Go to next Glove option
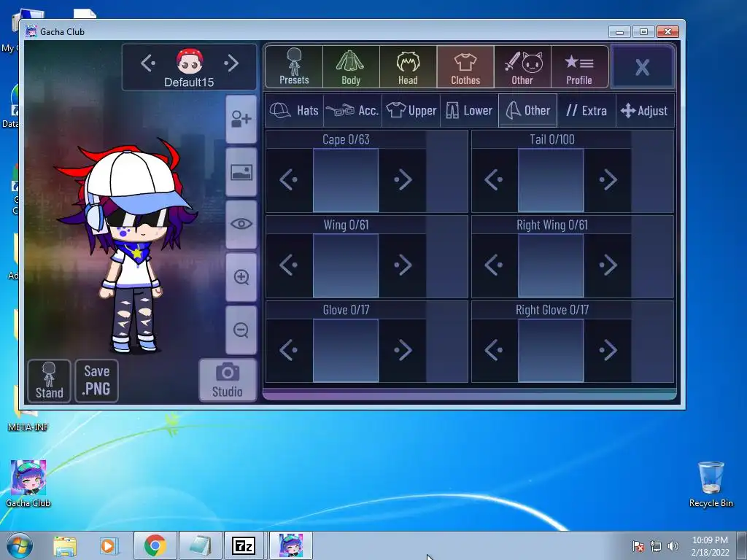This screenshot has height=560, width=747. [x=403, y=351]
